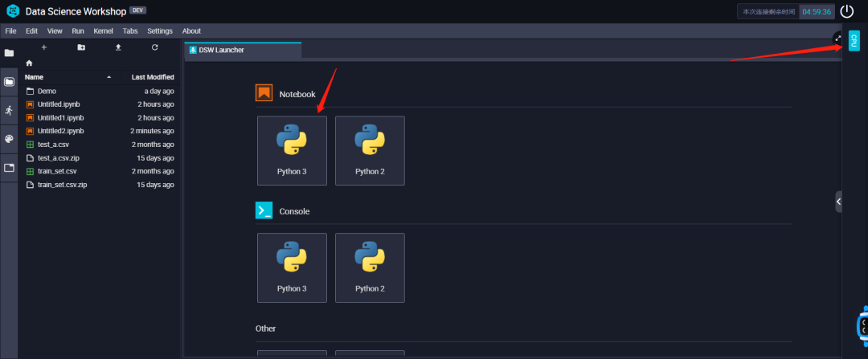Click the Notebook section icon
The width and height of the screenshot is (868, 359).
click(264, 93)
